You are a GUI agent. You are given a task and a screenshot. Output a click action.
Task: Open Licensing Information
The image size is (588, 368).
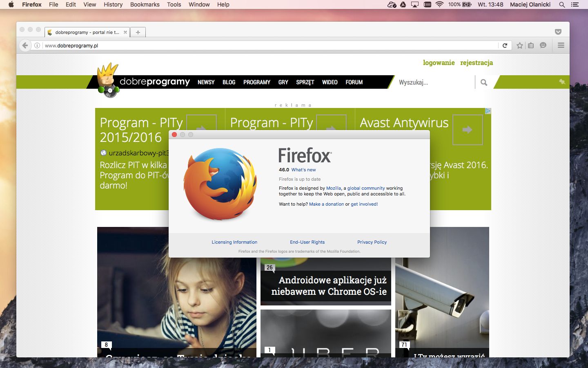click(234, 242)
